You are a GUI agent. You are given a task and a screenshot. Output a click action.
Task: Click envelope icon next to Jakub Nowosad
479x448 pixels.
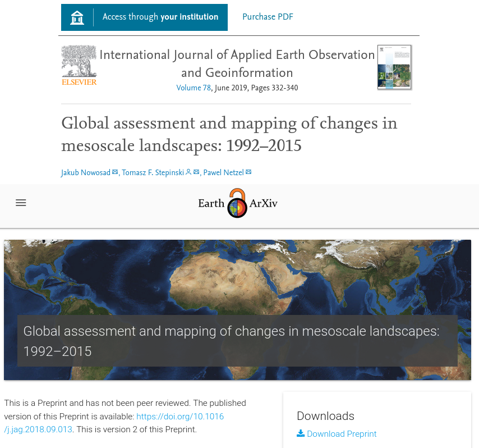tap(115, 172)
